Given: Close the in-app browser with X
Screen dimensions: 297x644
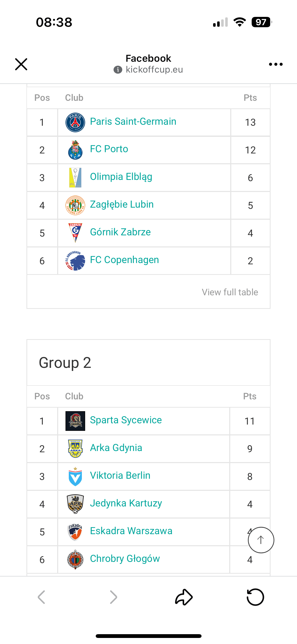Looking at the screenshot, I should coord(21,64).
